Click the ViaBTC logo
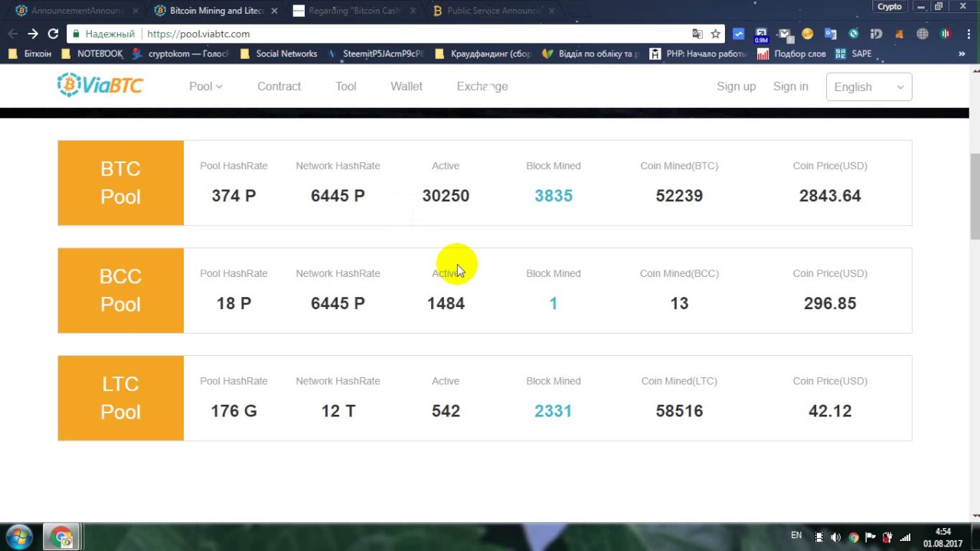This screenshot has width=980, height=551. point(100,86)
